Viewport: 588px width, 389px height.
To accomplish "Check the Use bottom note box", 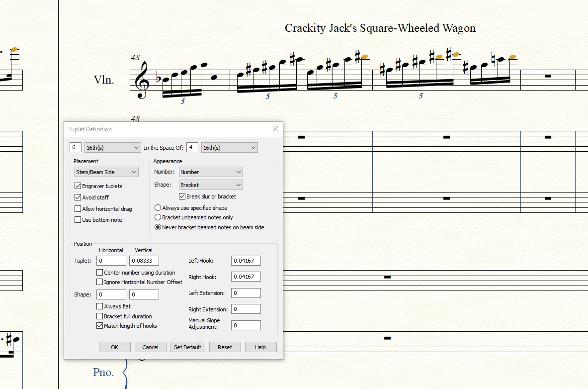I will pyautogui.click(x=78, y=220).
